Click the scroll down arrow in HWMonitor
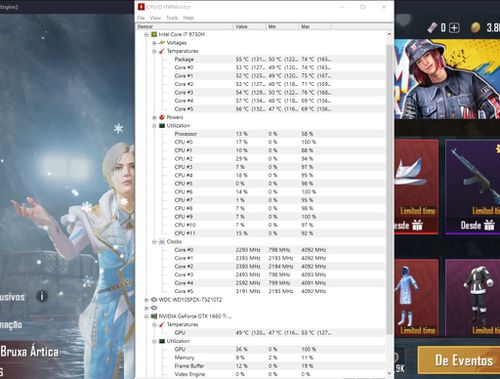500x379 pixels. pos(389,374)
